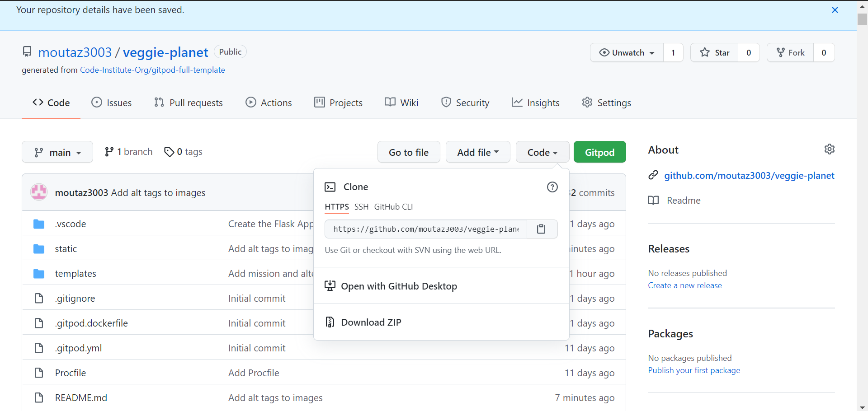The height and width of the screenshot is (411, 868).
Task: Open the Add Procfile commit message
Action: [x=254, y=373]
